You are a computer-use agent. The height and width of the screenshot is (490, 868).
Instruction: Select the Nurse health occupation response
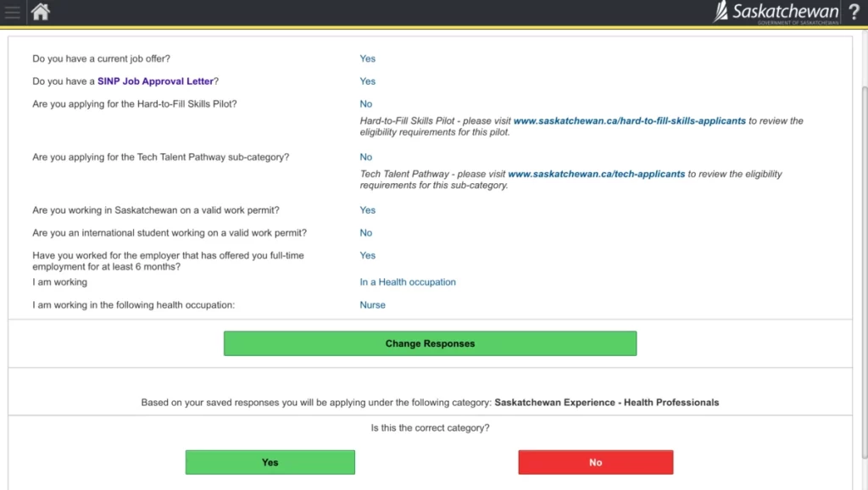click(x=372, y=305)
